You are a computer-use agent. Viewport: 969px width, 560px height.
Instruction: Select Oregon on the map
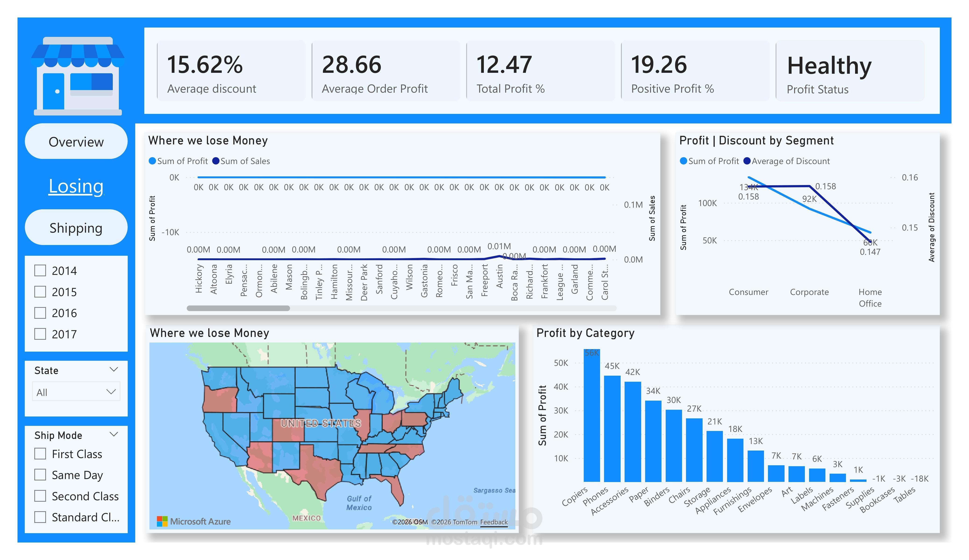220,400
